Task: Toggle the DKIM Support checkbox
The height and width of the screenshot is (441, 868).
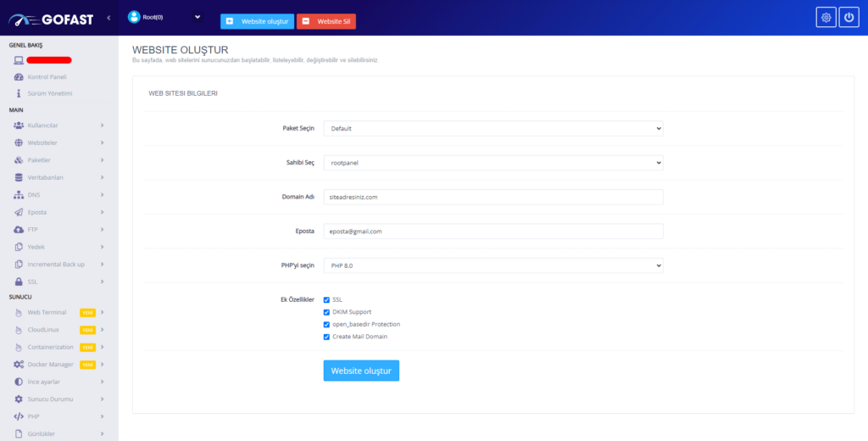Action: (x=326, y=312)
